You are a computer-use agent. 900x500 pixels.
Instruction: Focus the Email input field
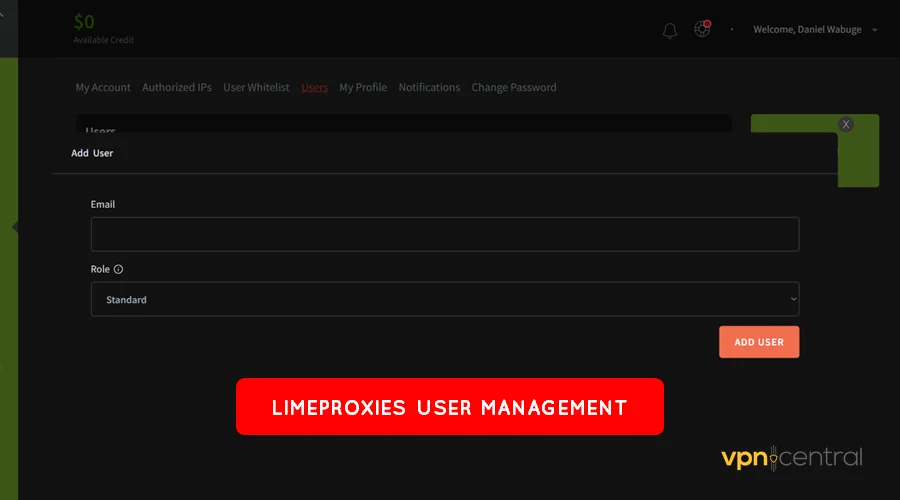(445, 234)
